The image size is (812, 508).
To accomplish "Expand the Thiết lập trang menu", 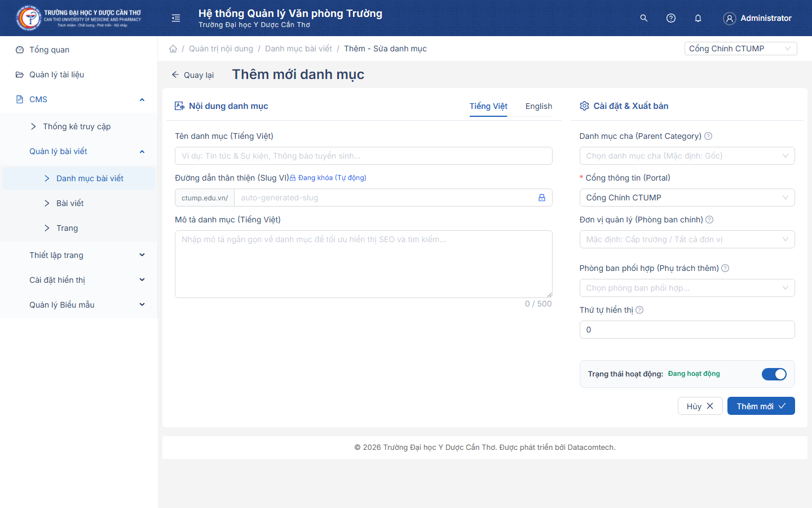I will (x=79, y=255).
